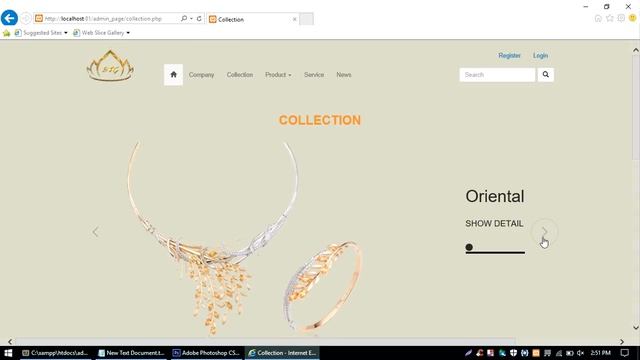Click the Oriental collection title
The width and height of the screenshot is (640, 360).
pyautogui.click(x=495, y=196)
